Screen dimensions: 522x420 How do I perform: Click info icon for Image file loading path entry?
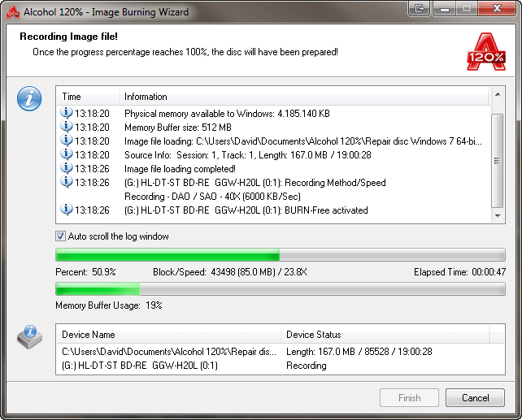66,141
